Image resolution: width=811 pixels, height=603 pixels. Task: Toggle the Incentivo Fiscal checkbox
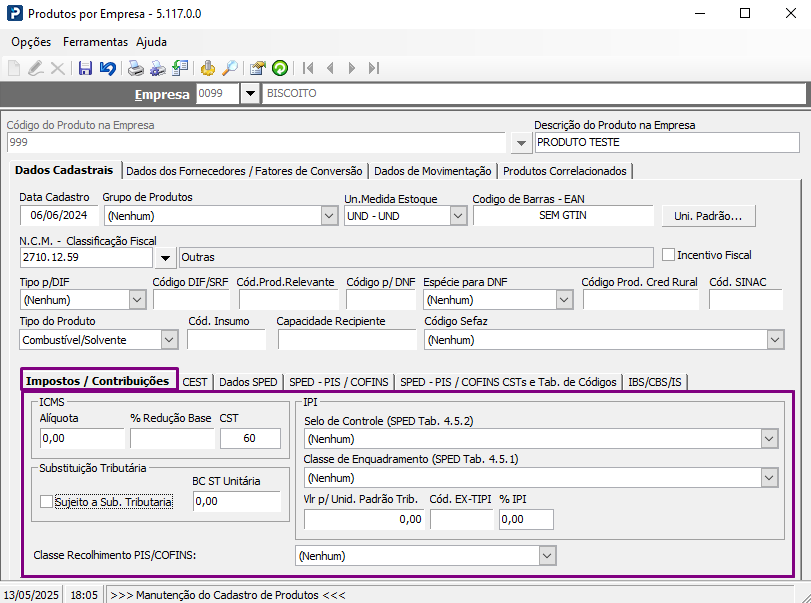668,255
